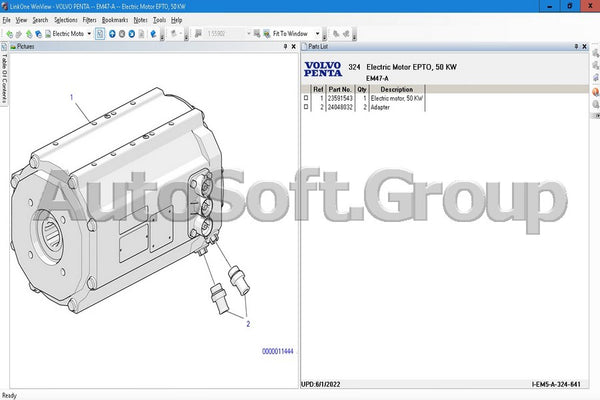Click the electric motor illustration

point(117,201)
